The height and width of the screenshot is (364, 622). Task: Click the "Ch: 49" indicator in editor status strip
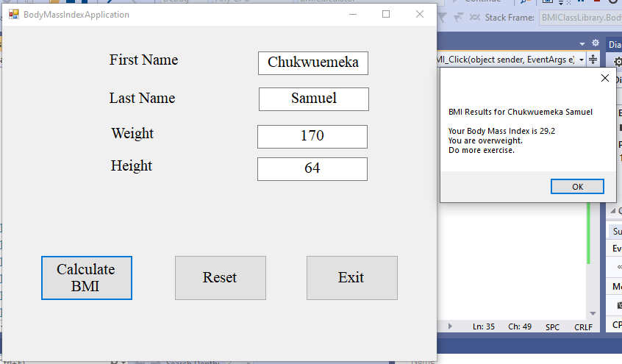click(x=520, y=326)
